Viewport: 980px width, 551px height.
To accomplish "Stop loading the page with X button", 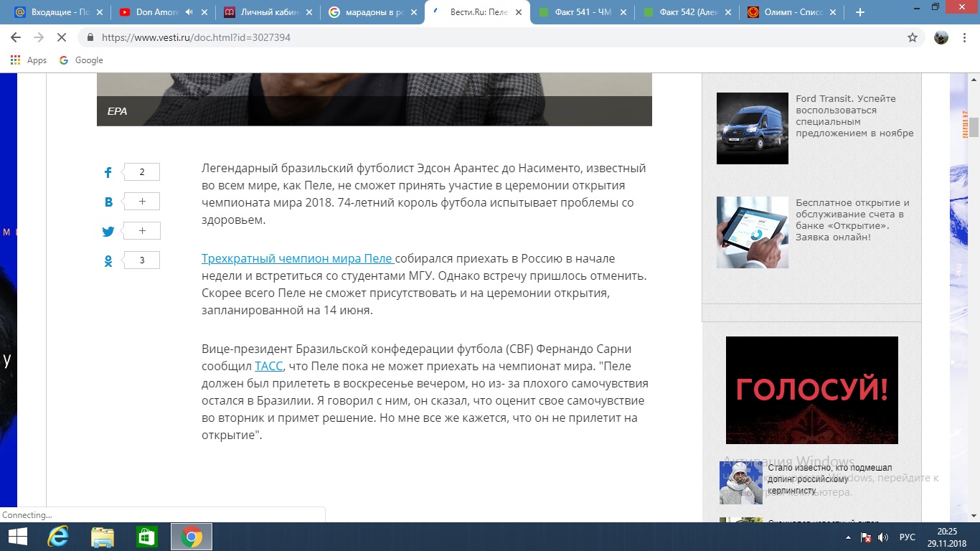I will click(x=62, y=37).
